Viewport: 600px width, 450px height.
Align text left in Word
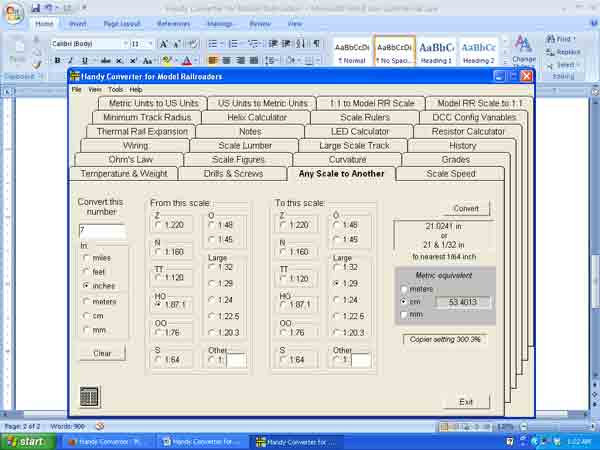(213, 60)
